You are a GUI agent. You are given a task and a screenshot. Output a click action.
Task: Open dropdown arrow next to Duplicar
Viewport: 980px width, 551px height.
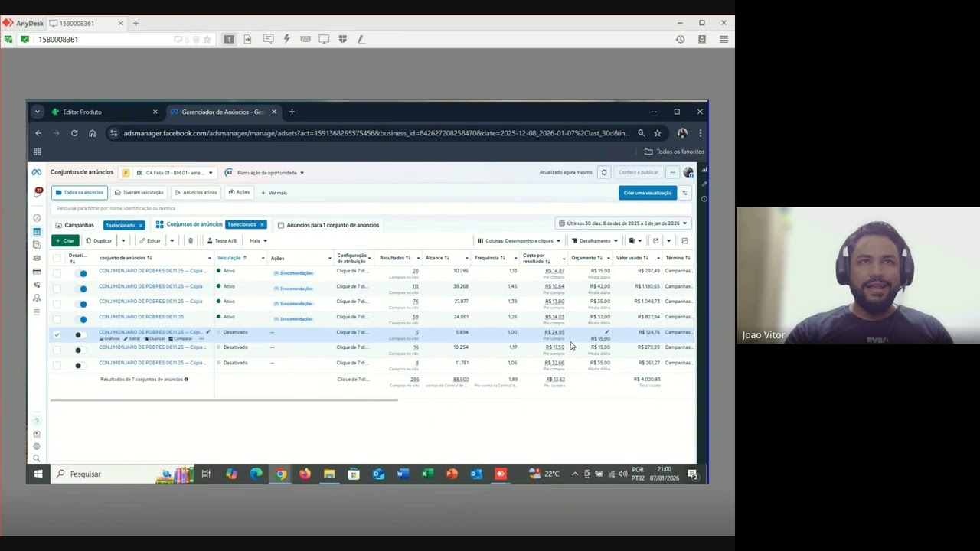122,240
